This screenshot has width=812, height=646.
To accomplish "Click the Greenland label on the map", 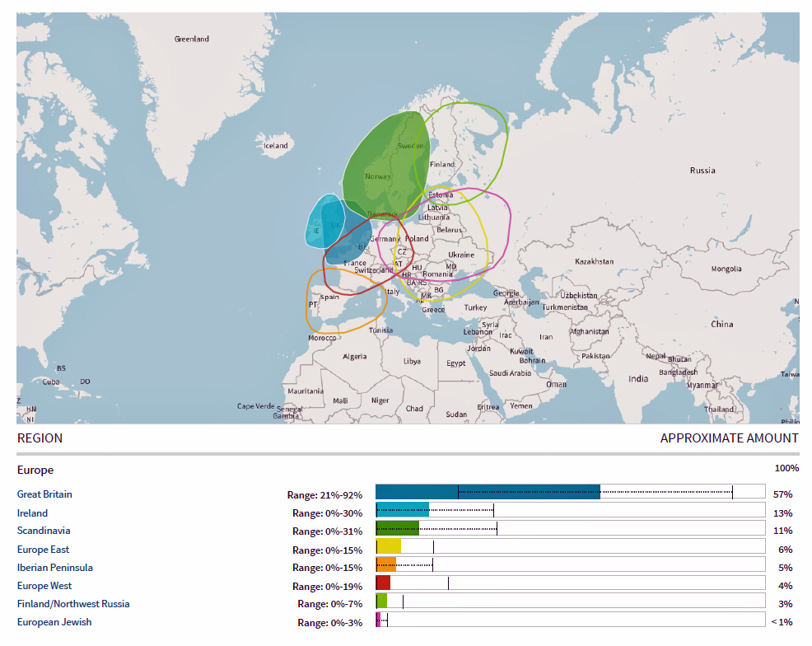I will point(192,39).
